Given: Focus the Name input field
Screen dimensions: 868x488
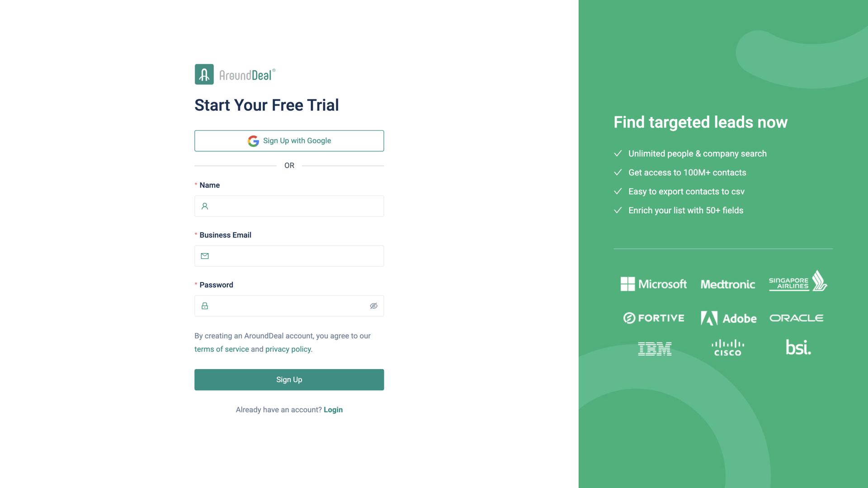Looking at the screenshot, I should pyautogui.click(x=296, y=206).
